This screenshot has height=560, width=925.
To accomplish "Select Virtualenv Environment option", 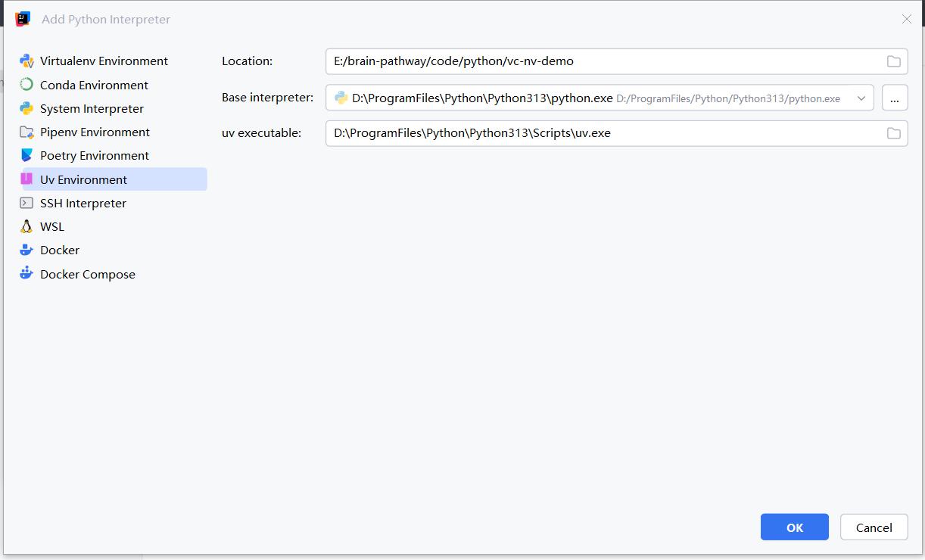I will point(113,61).
